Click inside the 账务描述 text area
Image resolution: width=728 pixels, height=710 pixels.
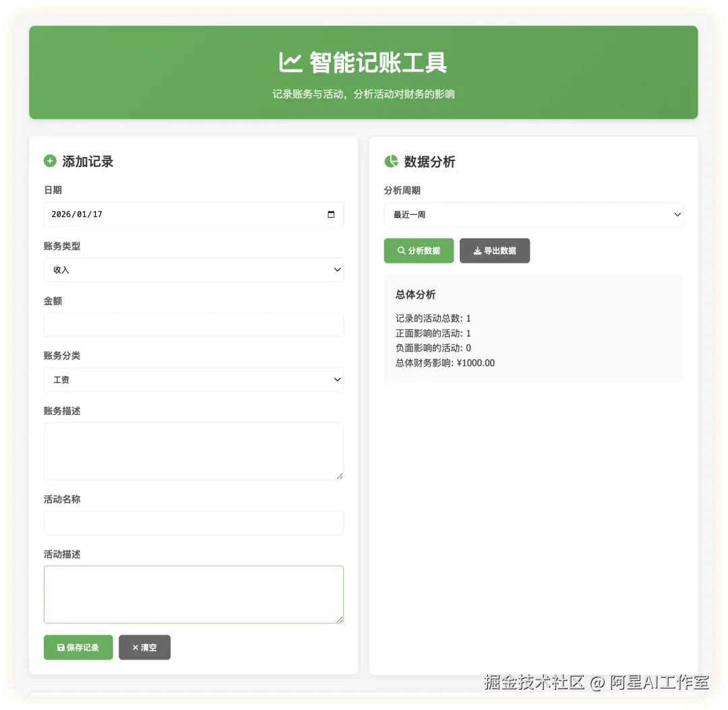click(x=193, y=450)
